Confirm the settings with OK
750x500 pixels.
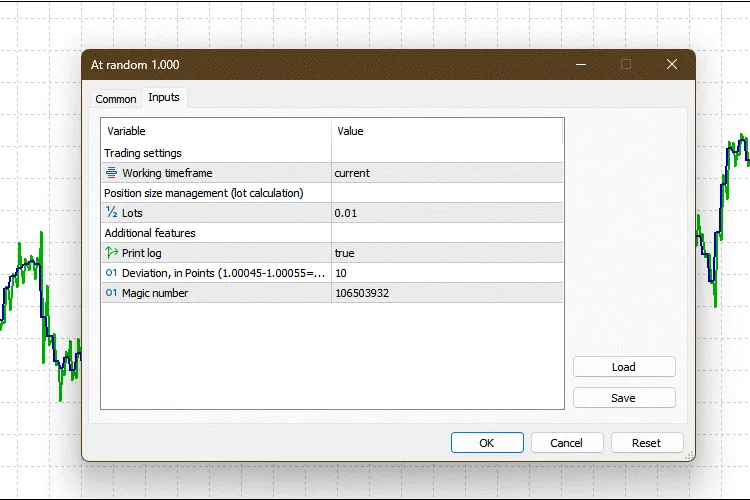click(487, 443)
